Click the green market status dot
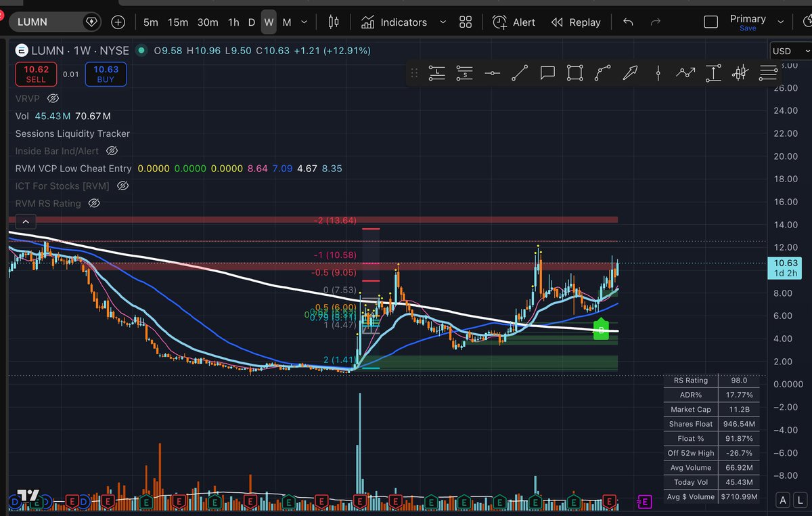Viewport: 812px width, 516px height. pos(141,50)
